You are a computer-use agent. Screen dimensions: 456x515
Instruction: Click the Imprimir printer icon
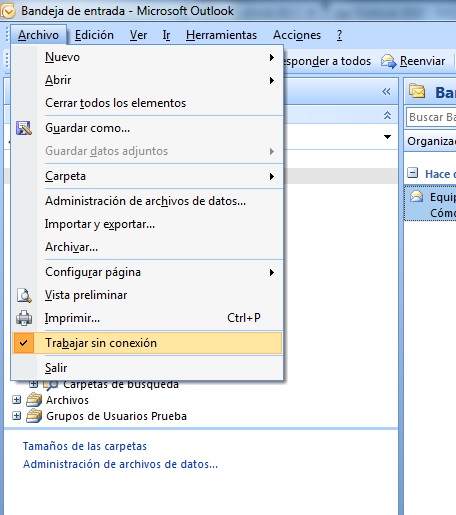click(24, 318)
